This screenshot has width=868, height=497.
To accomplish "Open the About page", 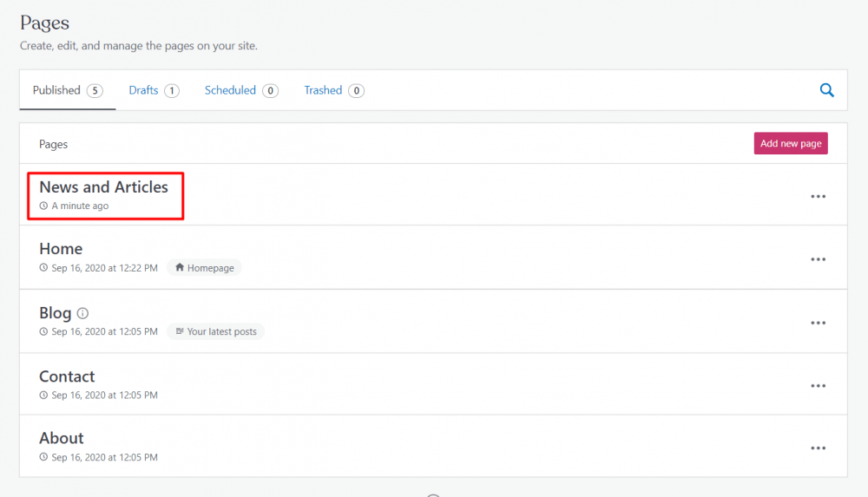I will pos(62,438).
